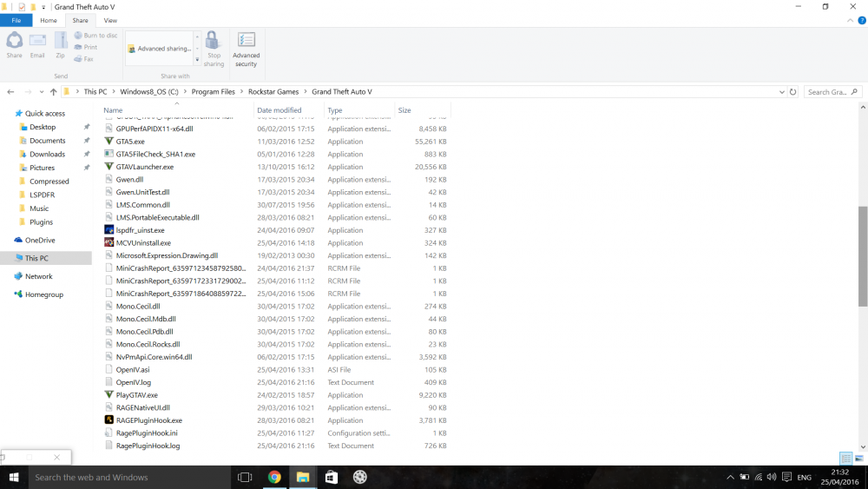Sort files by Size column
The width and height of the screenshot is (868, 489).
(404, 110)
